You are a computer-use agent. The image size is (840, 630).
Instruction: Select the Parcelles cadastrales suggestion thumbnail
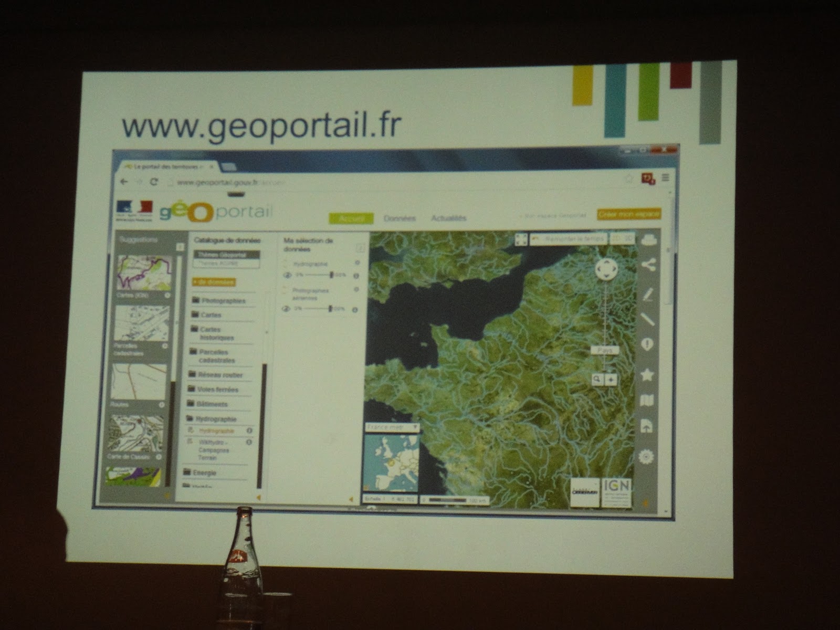[x=141, y=323]
